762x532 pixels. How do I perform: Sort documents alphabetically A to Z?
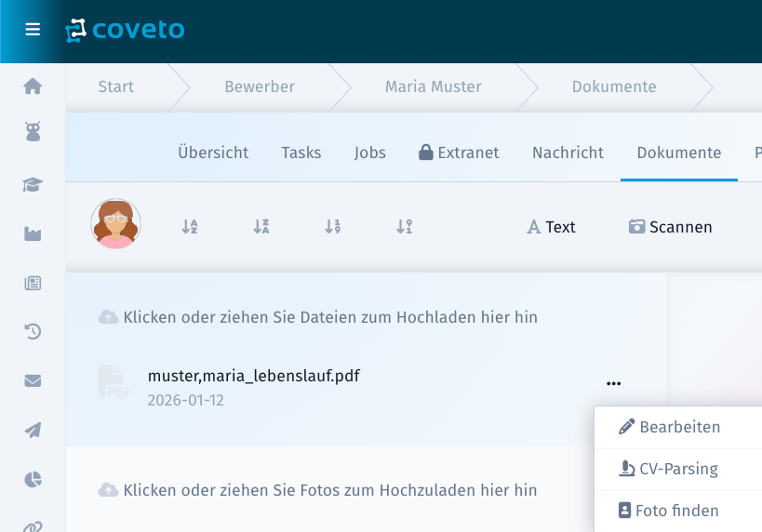pyautogui.click(x=190, y=226)
